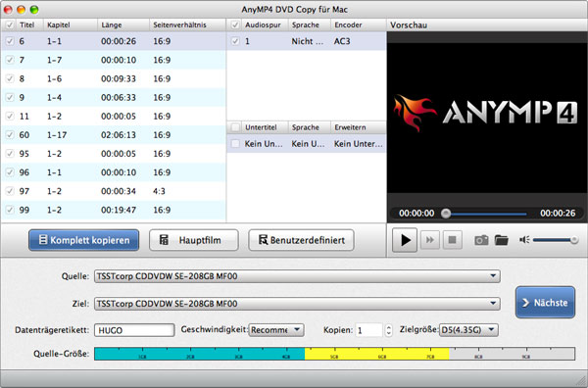Click the 00:19:47 length cell
The image size is (588, 388).
tap(119, 210)
